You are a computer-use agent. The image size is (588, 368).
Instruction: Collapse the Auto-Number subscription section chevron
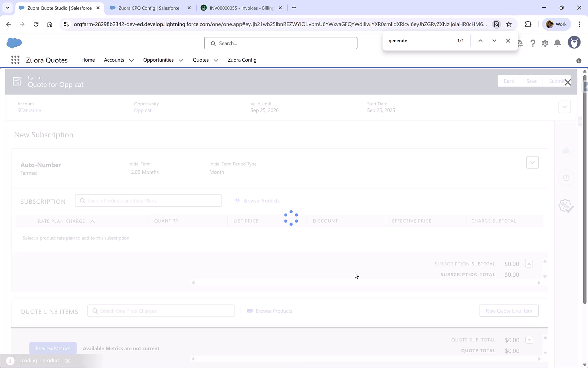[532, 163]
